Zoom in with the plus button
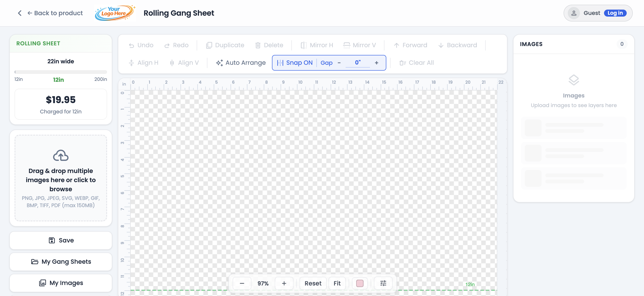 pyautogui.click(x=284, y=283)
